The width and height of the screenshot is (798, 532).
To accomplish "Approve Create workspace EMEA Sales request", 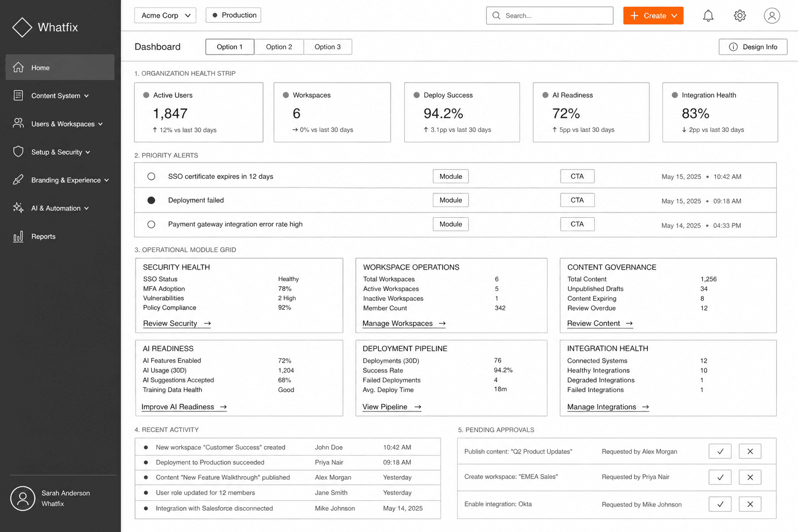I will (x=720, y=477).
